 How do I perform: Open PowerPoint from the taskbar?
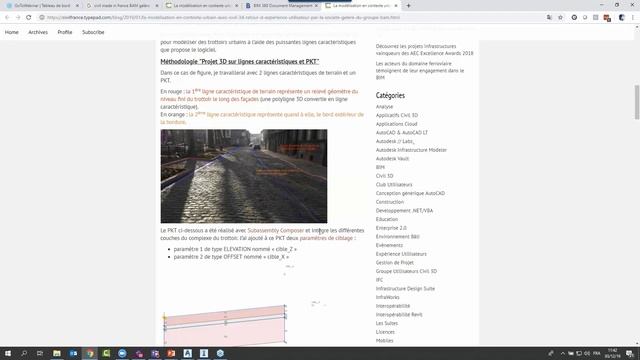tap(171, 353)
